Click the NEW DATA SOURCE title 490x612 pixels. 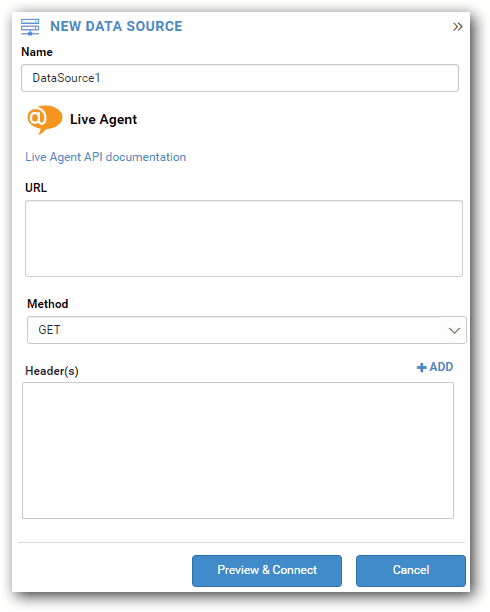(116, 27)
